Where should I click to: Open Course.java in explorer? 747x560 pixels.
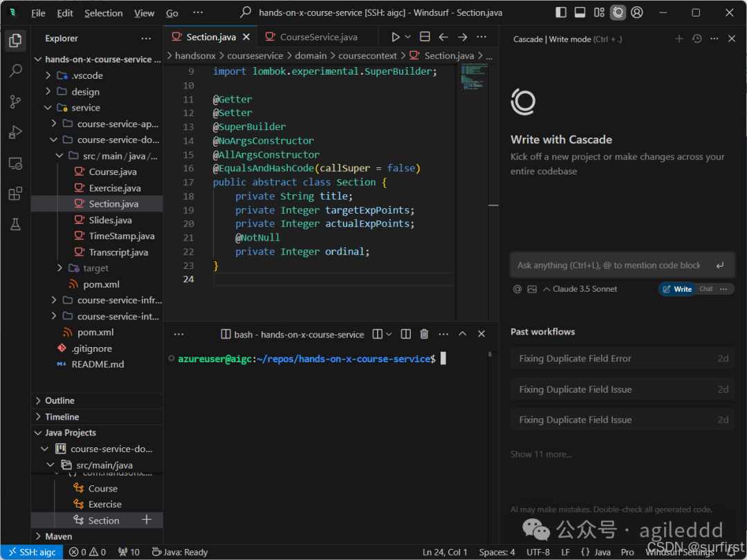113,171
